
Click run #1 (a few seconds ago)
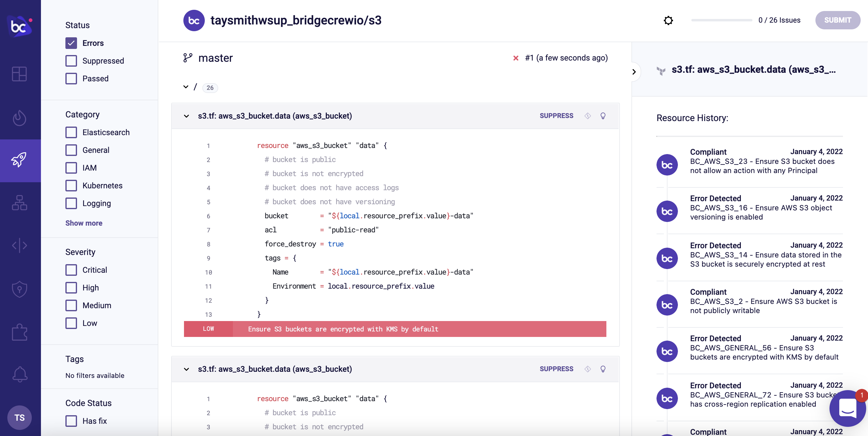point(566,58)
